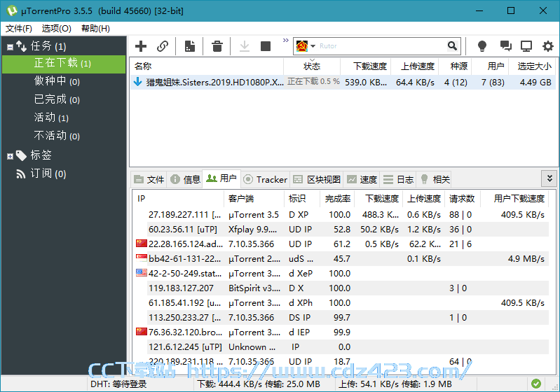
Task: Select the 猎鬼姐妹.Sisters.2019 torrent row
Action: (x=342, y=83)
